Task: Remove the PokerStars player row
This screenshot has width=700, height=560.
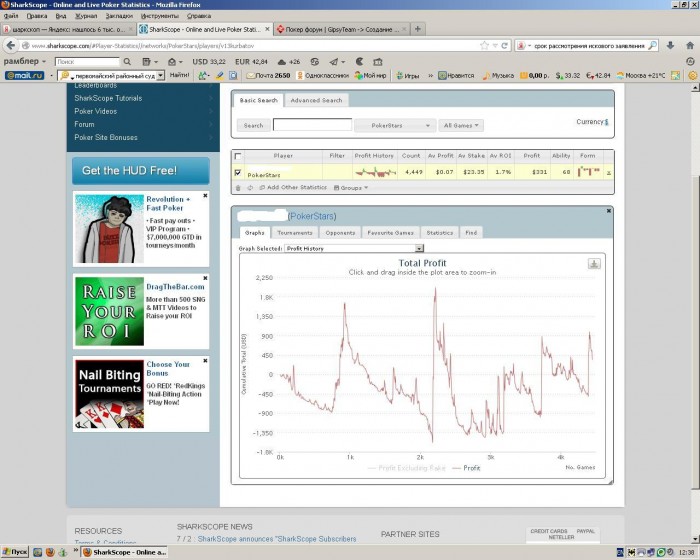Action: coord(608,172)
